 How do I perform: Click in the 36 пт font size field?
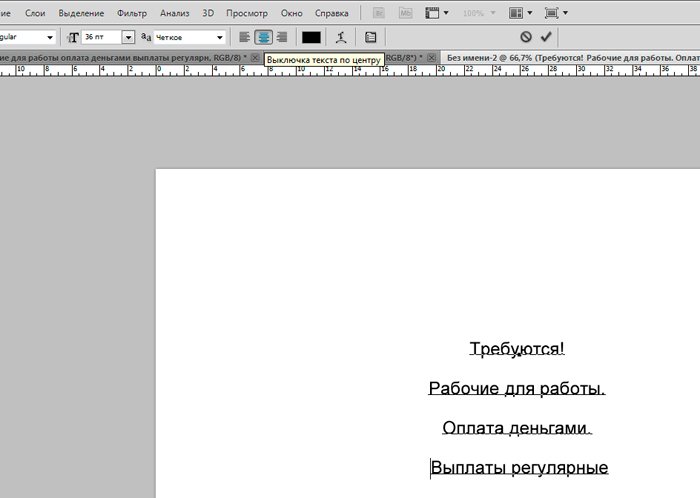pyautogui.click(x=100, y=37)
